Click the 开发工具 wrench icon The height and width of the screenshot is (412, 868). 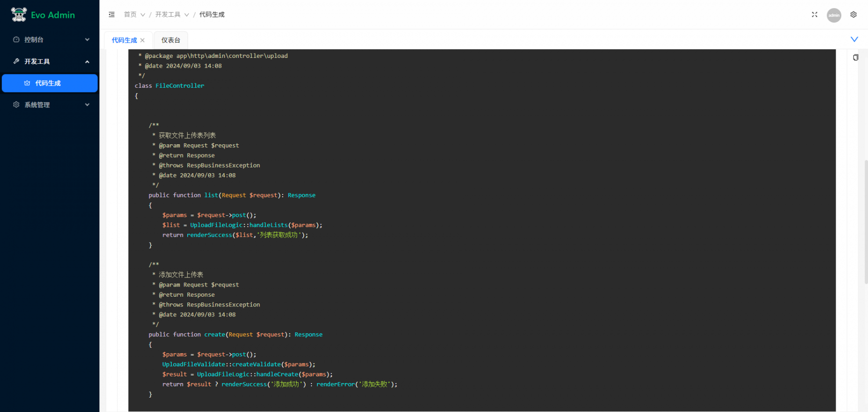tap(16, 61)
